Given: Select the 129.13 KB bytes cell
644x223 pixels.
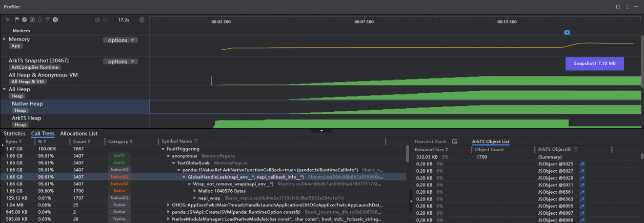Looking at the screenshot, I should coord(16,198).
